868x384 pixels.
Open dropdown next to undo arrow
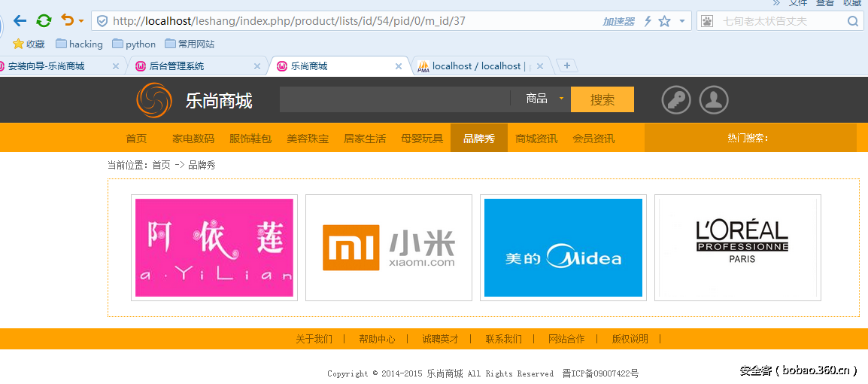tap(81, 21)
